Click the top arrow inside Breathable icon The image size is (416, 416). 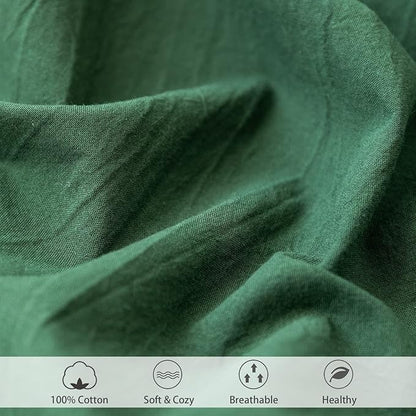coord(254,368)
